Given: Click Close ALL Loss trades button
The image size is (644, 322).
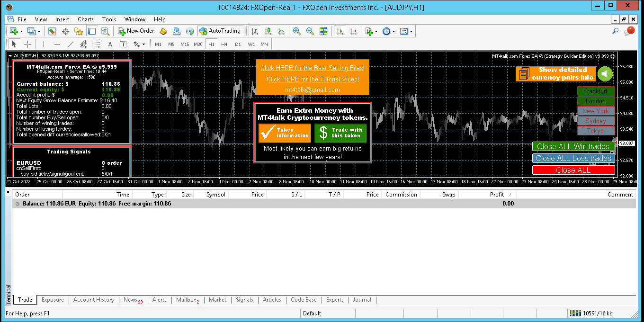Looking at the screenshot, I should point(573,159).
